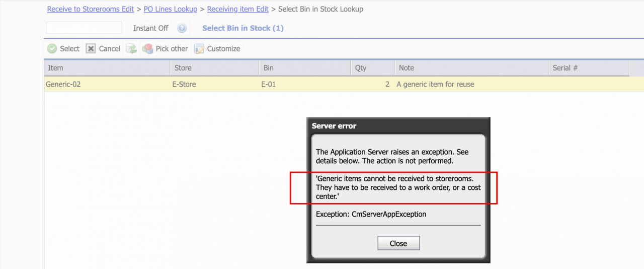Go to Receive to Storerooms Edit breadcrumb
644x269 pixels.
[91, 9]
